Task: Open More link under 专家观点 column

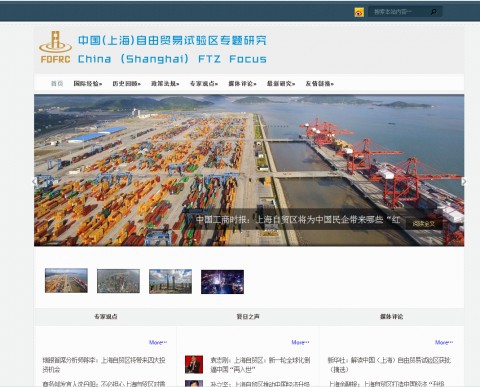Action: [x=158, y=342]
